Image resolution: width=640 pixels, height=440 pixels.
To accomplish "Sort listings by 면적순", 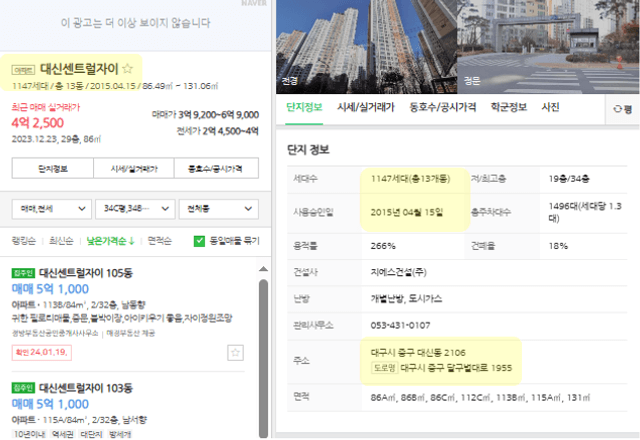I will point(160,241).
